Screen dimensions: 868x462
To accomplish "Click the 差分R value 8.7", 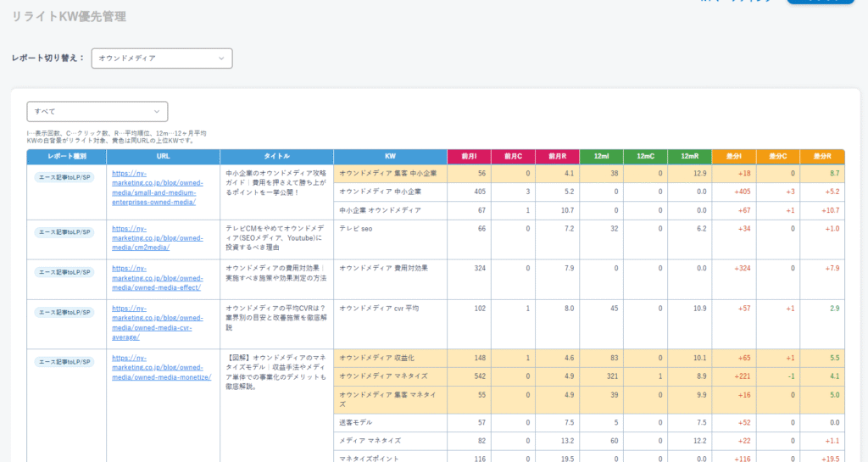I will [834, 173].
